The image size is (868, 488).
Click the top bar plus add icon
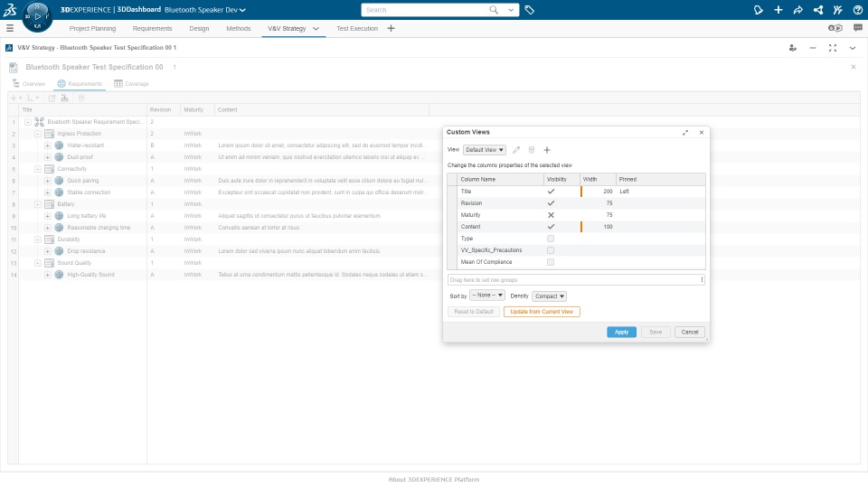click(778, 10)
